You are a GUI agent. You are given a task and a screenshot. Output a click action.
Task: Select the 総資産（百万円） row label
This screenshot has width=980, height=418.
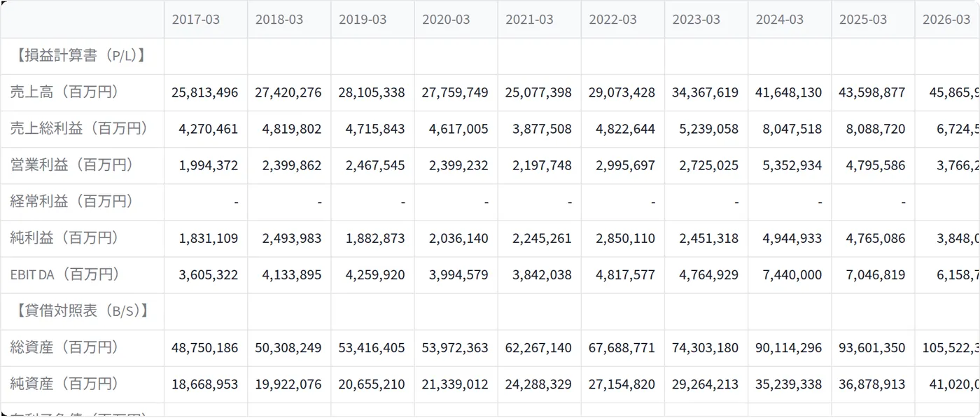[64, 347]
